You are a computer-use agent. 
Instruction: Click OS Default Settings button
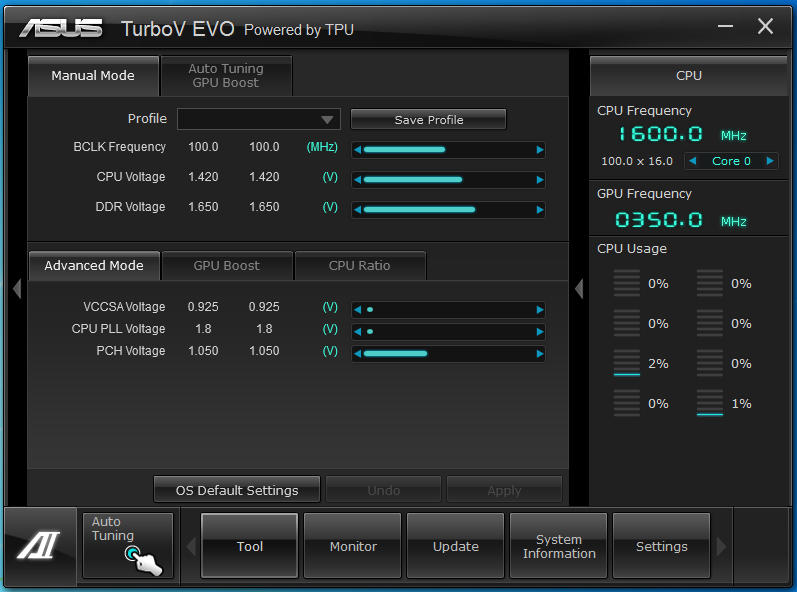237,490
